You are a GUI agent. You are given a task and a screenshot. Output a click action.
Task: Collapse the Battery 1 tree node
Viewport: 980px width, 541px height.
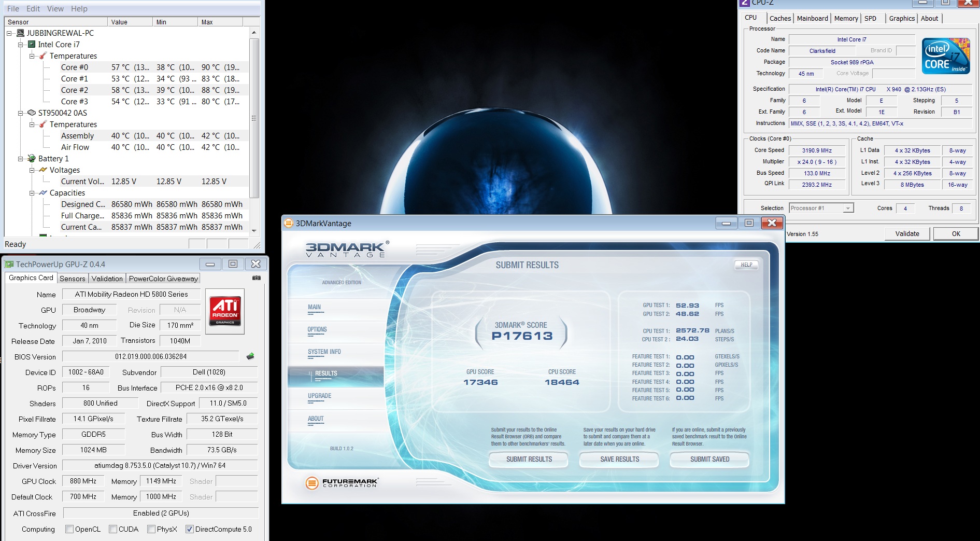coord(21,159)
